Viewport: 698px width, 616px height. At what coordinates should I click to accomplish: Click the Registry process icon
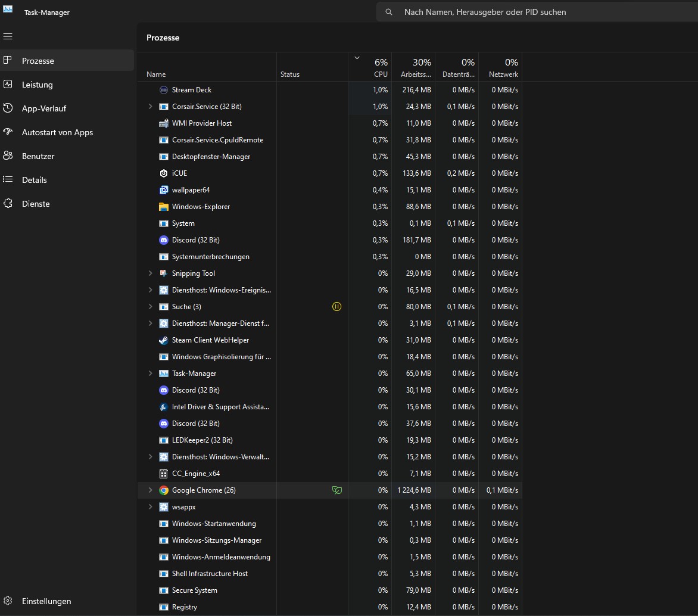click(164, 607)
